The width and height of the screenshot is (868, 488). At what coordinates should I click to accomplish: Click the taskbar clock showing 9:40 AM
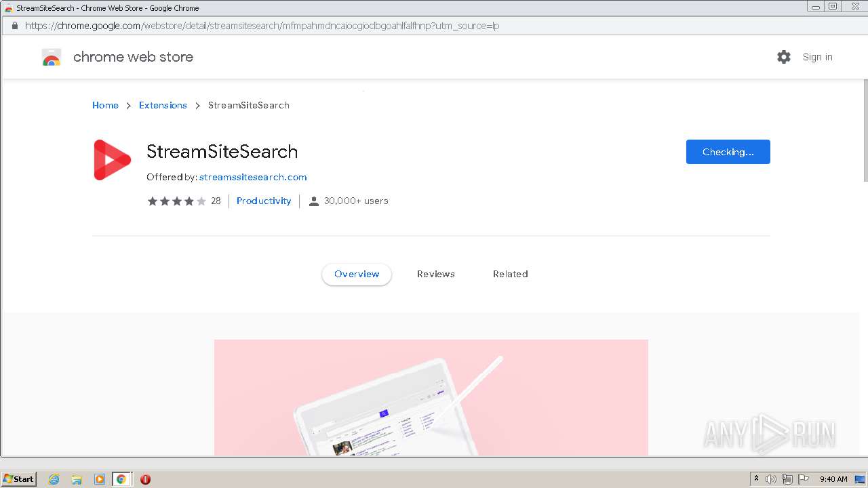[833, 479]
